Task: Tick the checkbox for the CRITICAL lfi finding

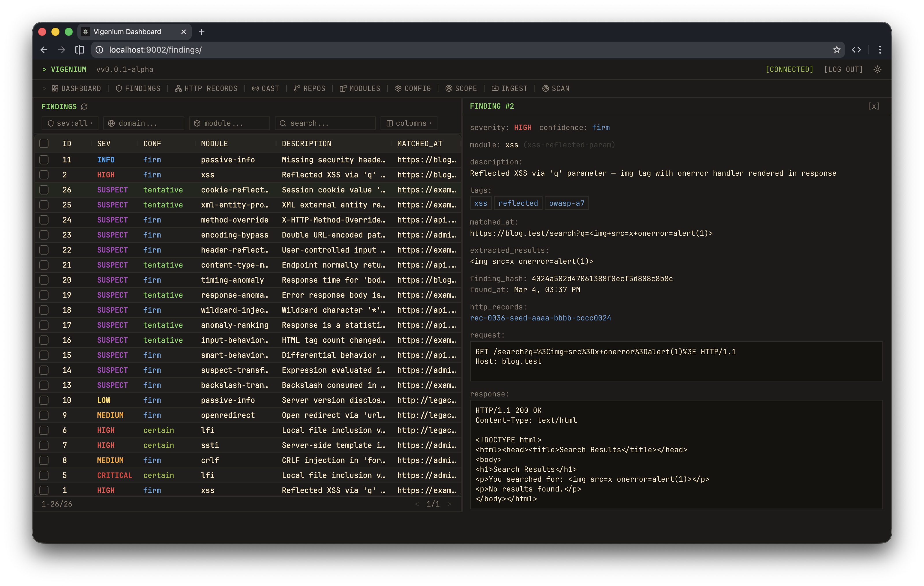Action: pos(44,475)
